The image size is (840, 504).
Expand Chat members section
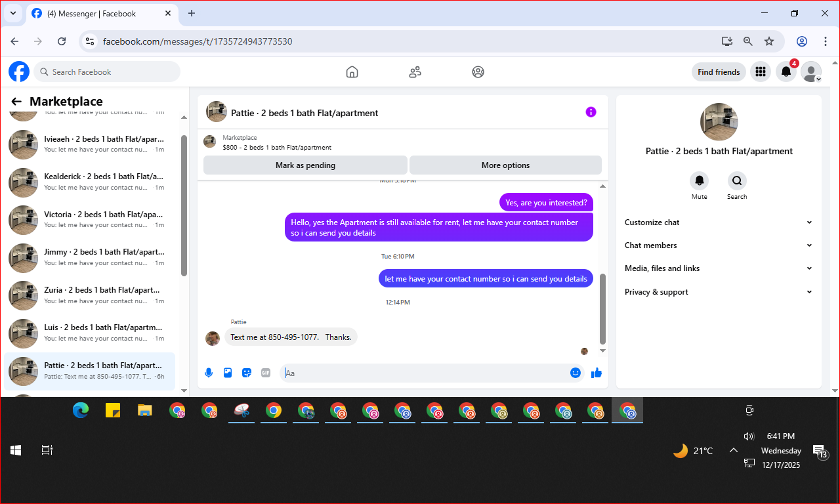pos(719,245)
